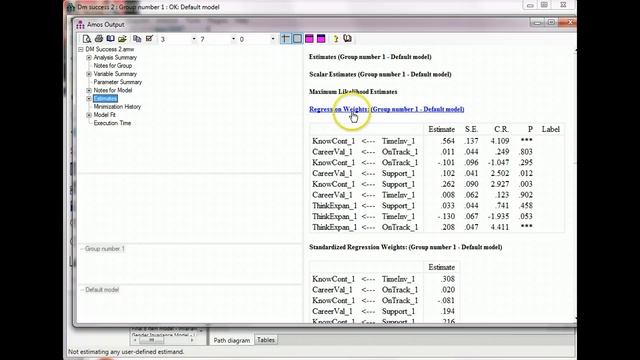The image size is (640, 360).
Task: Click the Regression Weights hyperlink
Action: (387, 109)
